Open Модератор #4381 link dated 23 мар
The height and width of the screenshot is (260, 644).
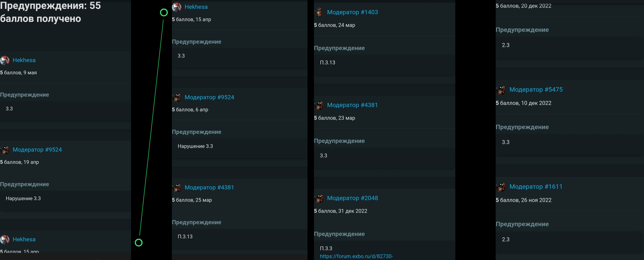coord(352,105)
